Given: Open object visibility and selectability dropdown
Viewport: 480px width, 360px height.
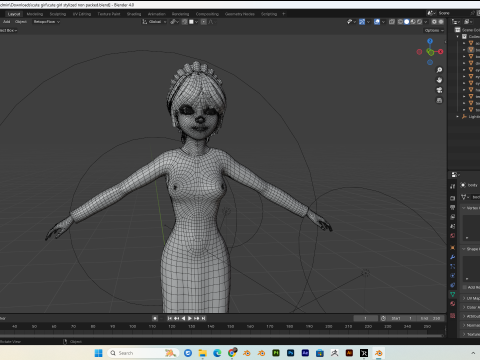Looking at the screenshot, I should click(351, 22).
